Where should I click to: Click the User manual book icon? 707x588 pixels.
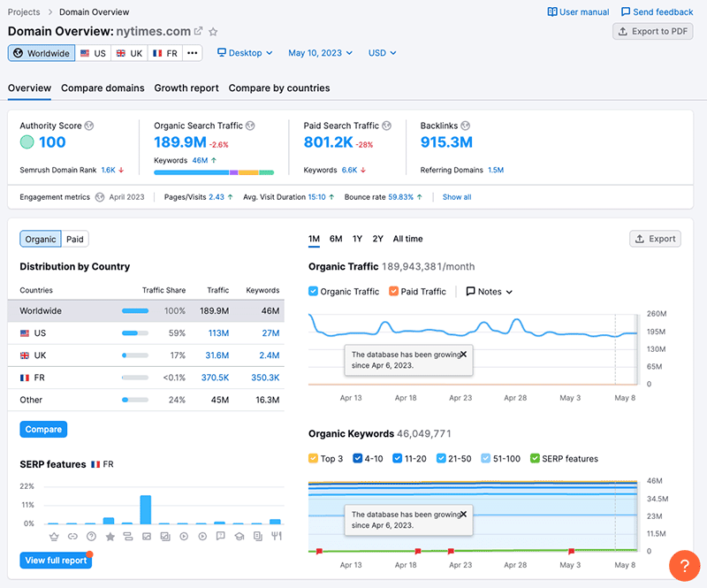(x=551, y=11)
